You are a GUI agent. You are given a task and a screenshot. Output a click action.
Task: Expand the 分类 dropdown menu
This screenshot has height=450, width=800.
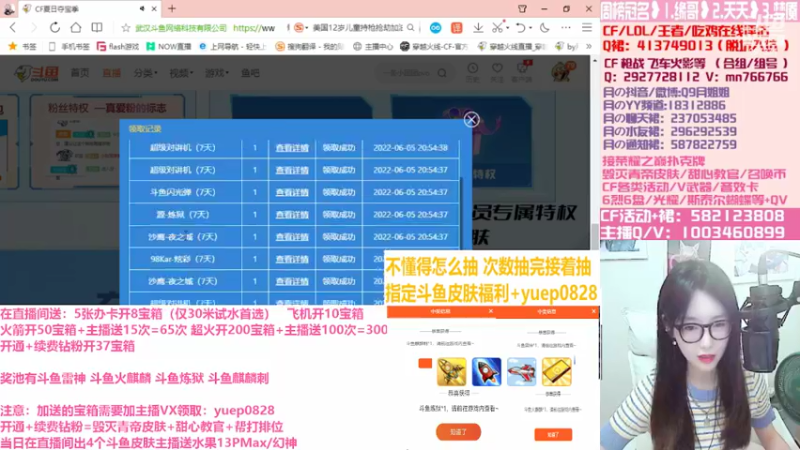(145, 73)
